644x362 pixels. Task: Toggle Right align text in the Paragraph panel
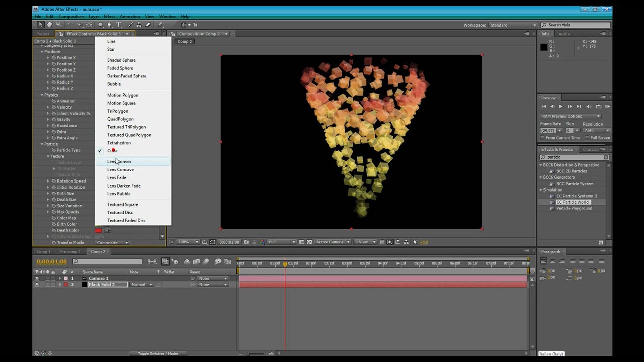[x=563, y=261]
